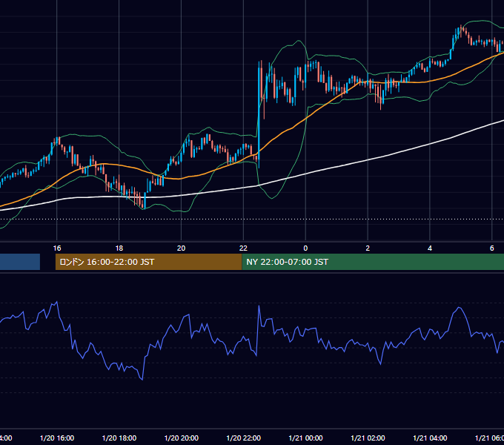Click the ロンドン 16:00-22:00 JST session bar
This screenshot has height=445, width=504.
click(148, 262)
